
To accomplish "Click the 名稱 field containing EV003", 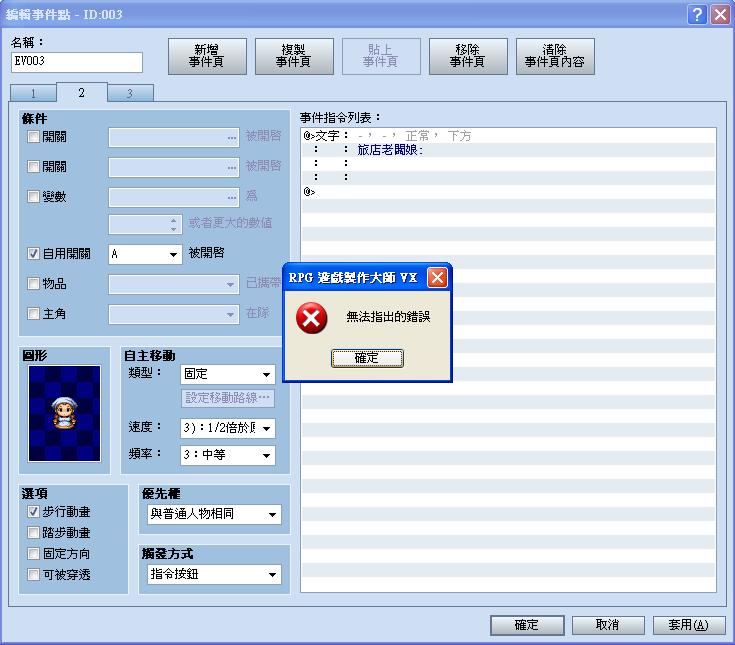I will 77,62.
